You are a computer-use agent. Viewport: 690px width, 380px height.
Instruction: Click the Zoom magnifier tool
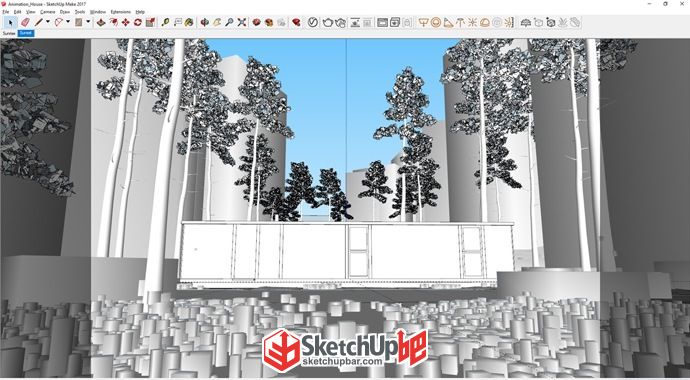(229, 22)
